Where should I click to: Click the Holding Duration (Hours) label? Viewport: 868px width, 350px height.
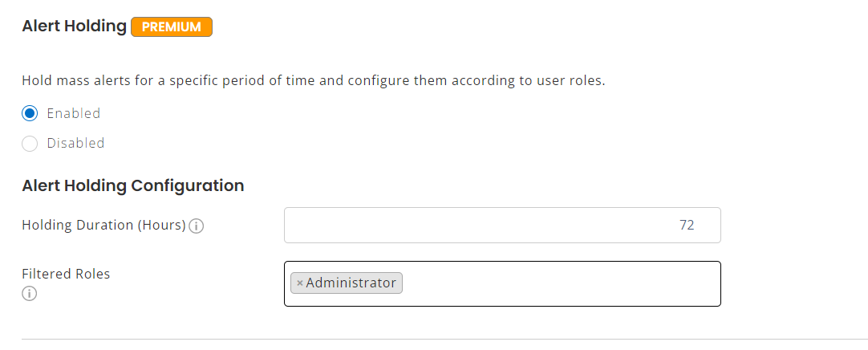(x=103, y=226)
